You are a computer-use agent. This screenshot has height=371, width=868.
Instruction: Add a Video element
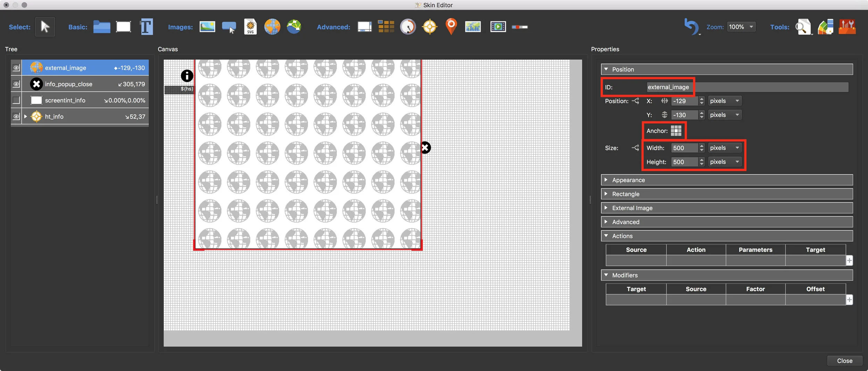tap(498, 27)
